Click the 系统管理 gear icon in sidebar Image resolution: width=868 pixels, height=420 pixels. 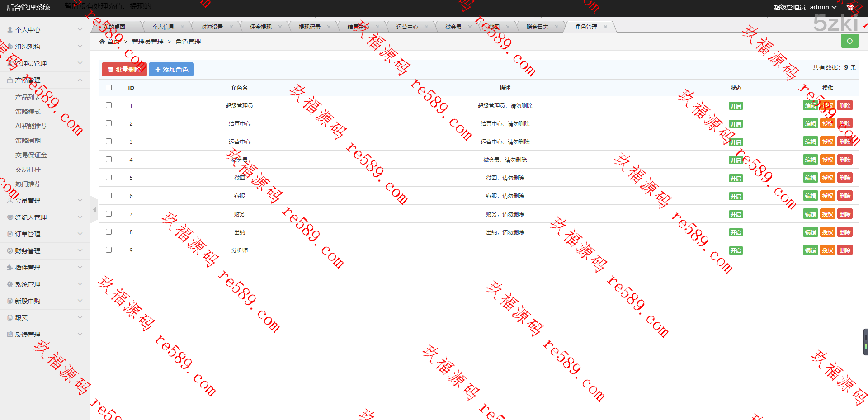10,284
